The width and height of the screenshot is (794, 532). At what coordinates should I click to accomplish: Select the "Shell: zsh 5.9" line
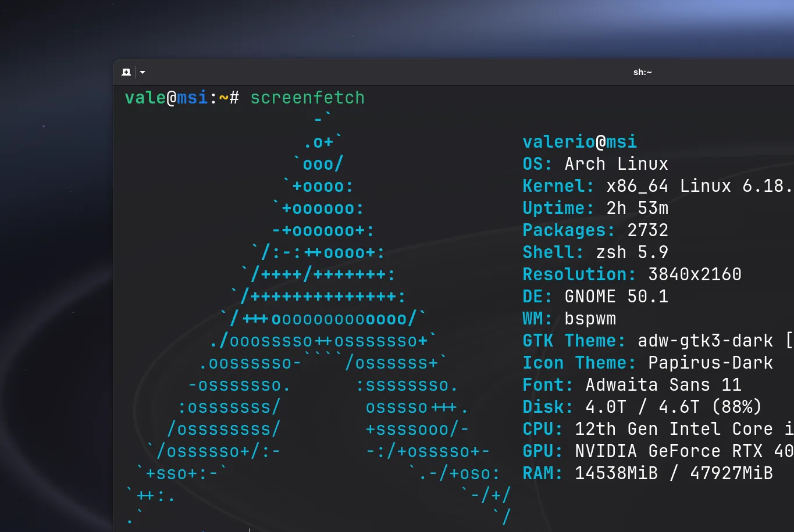(x=596, y=252)
